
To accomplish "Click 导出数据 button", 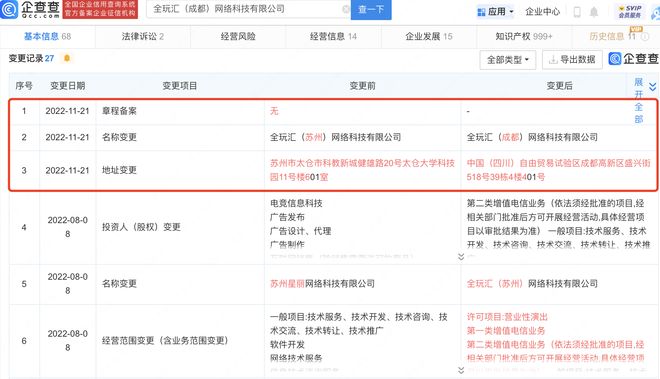I will pos(572,60).
